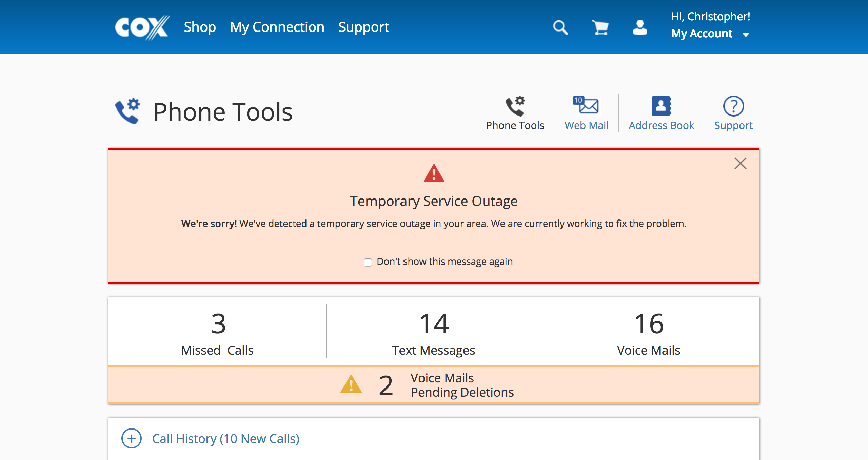Open My Connection menu
868x460 pixels.
click(277, 27)
